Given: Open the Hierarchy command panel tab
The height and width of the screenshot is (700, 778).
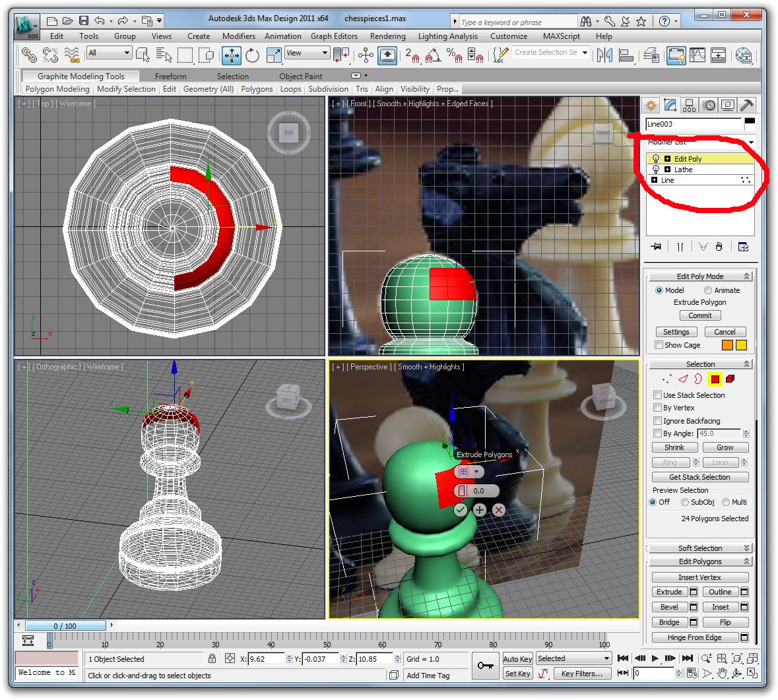Looking at the screenshot, I should pos(690,106).
